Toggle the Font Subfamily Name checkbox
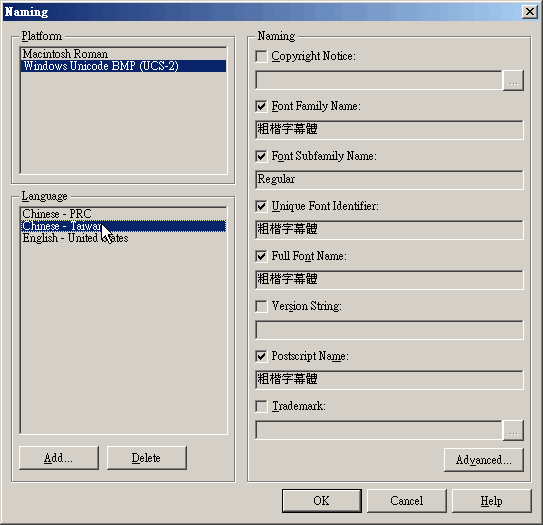This screenshot has height=525, width=543. point(261,156)
